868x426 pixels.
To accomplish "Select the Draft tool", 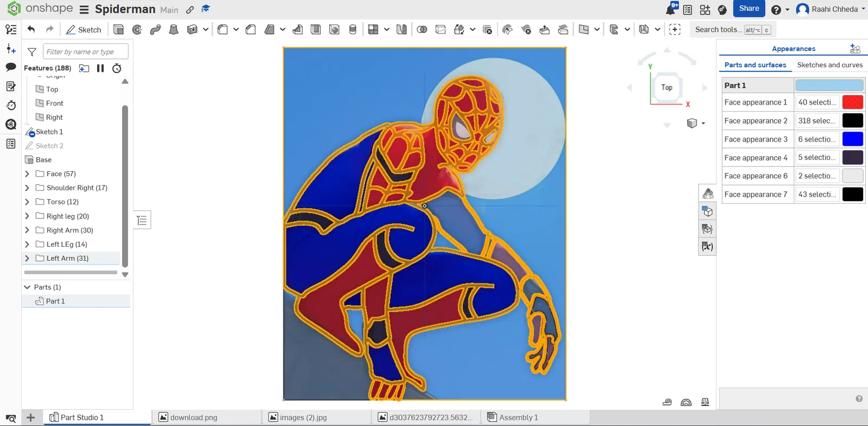I will [x=269, y=29].
